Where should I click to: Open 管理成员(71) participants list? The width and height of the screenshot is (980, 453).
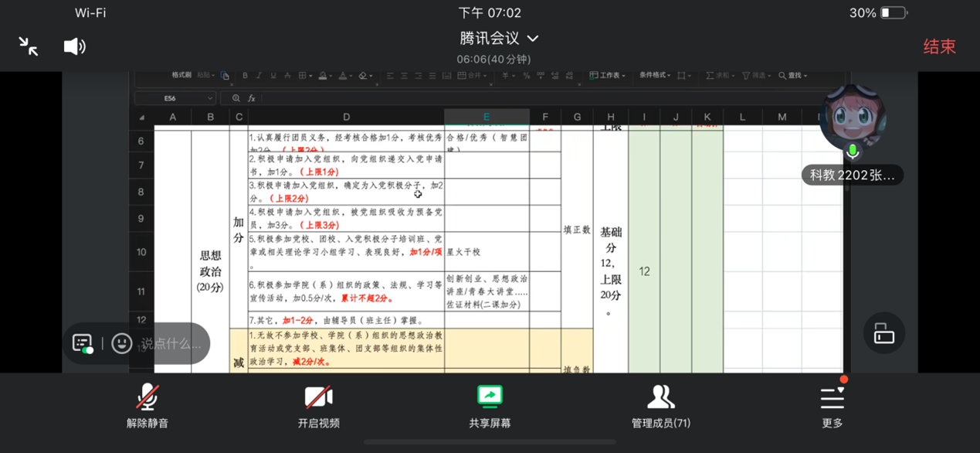[660, 407]
